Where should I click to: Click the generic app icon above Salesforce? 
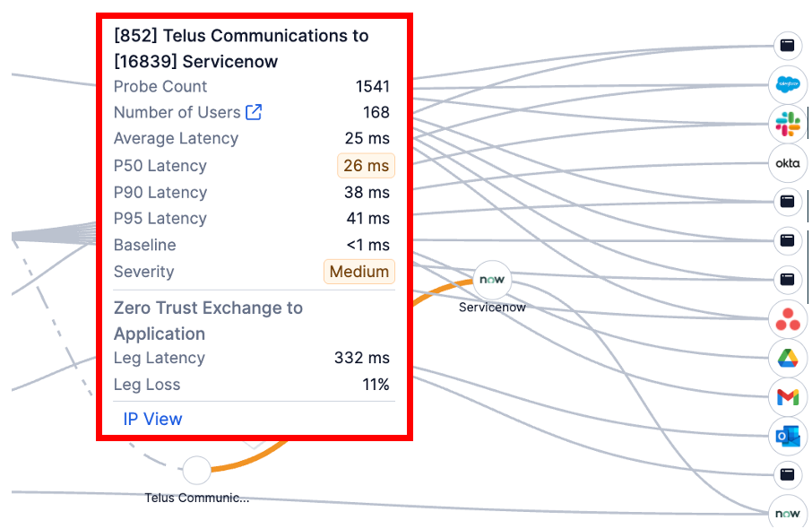point(787,45)
